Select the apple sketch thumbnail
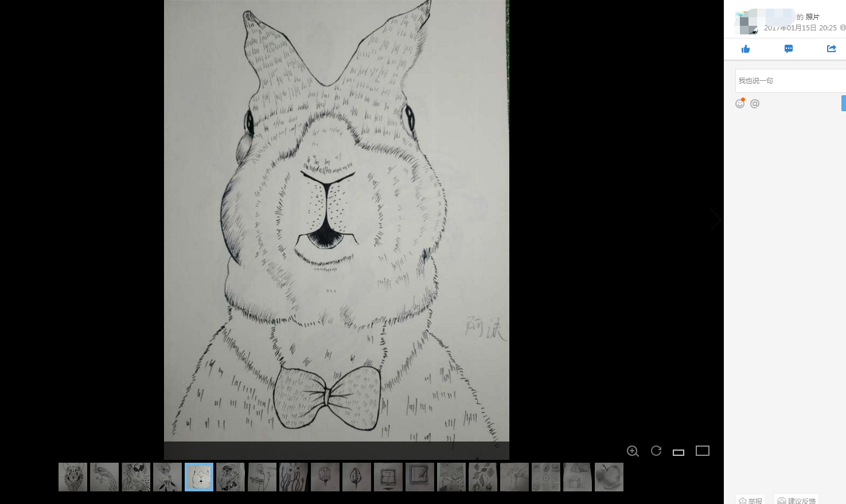846x504 pixels. 609,477
